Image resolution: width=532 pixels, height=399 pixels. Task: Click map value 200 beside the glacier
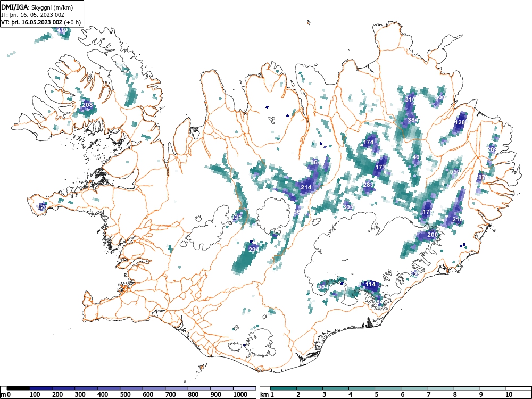pyautogui.click(x=433, y=235)
